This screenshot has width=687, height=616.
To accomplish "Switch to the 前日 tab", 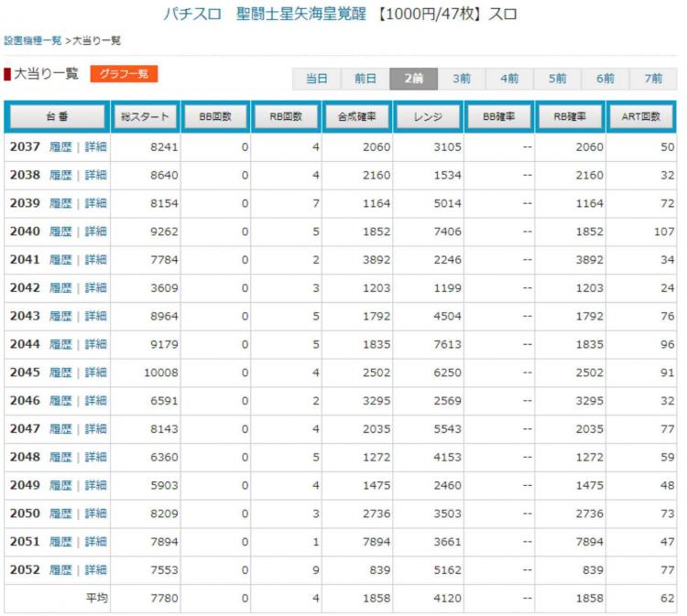I will 365,79.
